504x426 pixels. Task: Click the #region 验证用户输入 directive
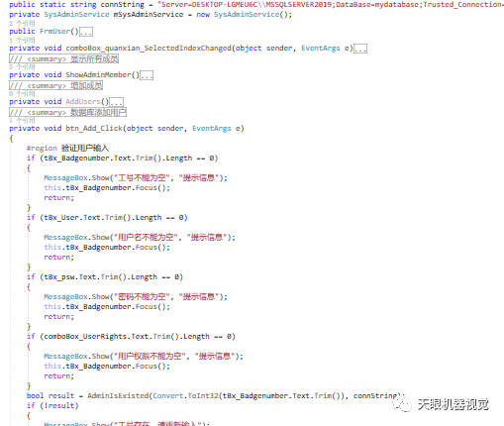tap(67, 148)
